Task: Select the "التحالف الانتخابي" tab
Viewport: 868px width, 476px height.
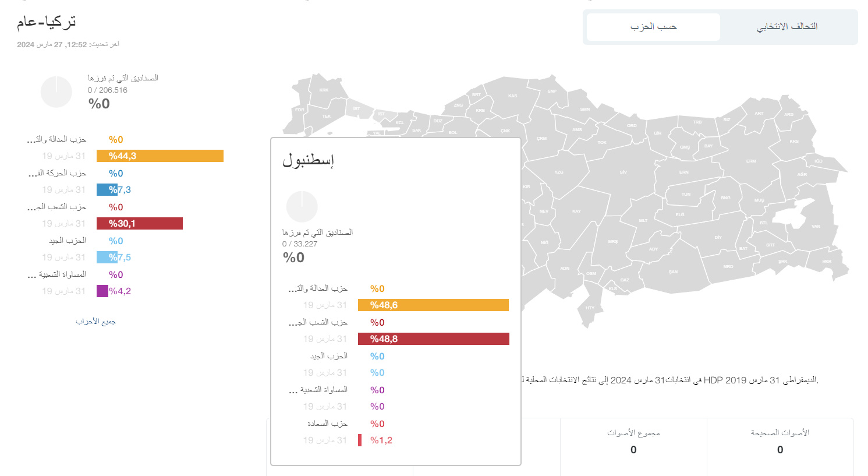Action: click(787, 27)
